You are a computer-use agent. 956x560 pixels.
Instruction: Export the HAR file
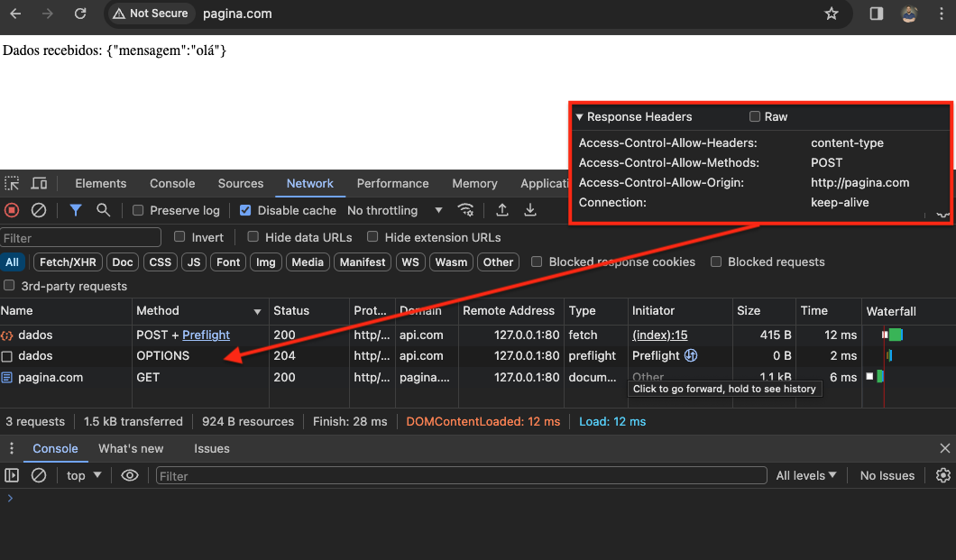529,210
